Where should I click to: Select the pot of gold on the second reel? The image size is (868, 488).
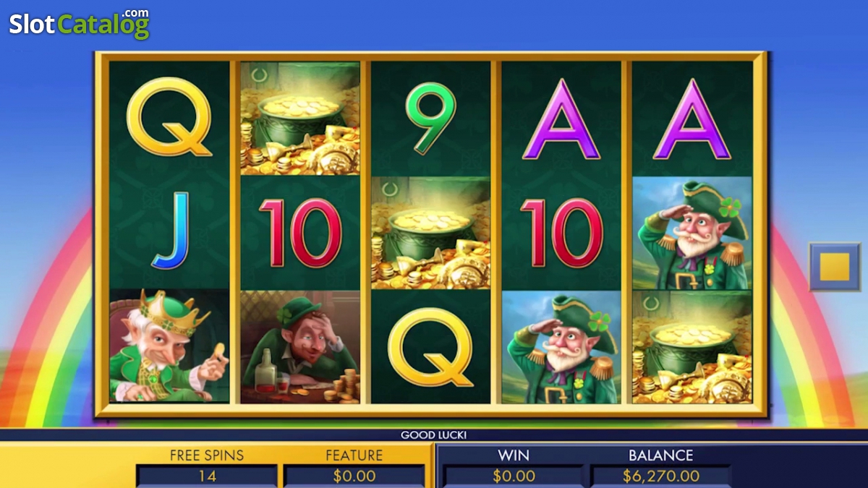pos(300,118)
